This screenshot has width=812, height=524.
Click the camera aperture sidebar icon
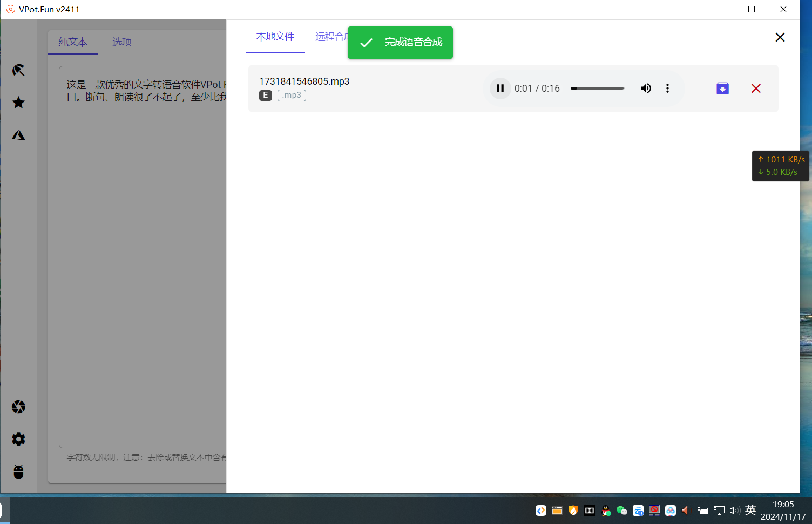click(18, 407)
